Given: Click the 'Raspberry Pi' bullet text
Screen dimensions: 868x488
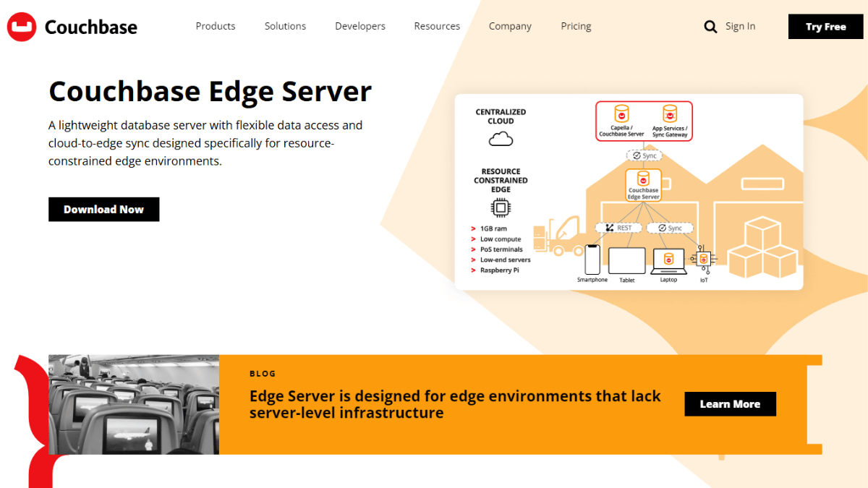Looking at the screenshot, I should 499,270.
